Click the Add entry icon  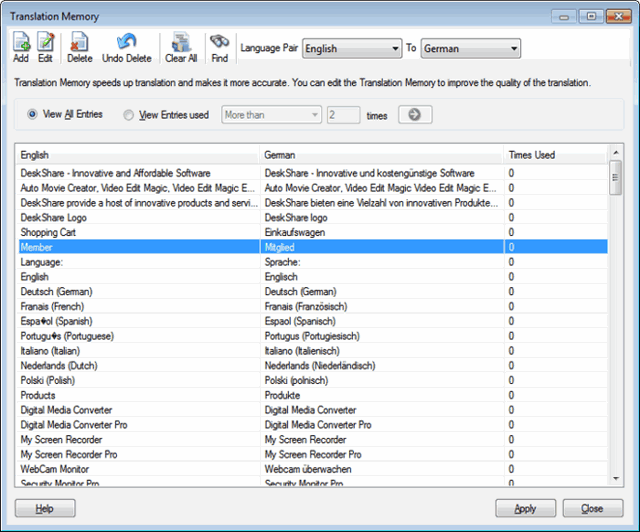(x=21, y=47)
